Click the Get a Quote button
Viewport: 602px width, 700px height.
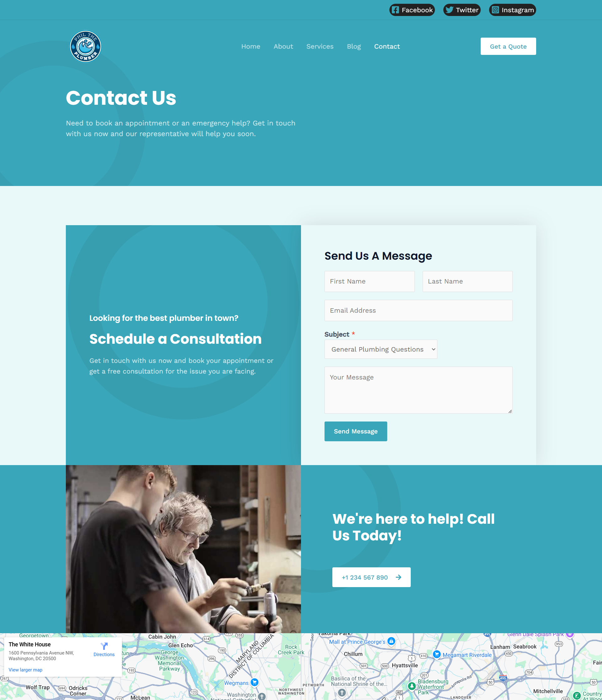(508, 46)
